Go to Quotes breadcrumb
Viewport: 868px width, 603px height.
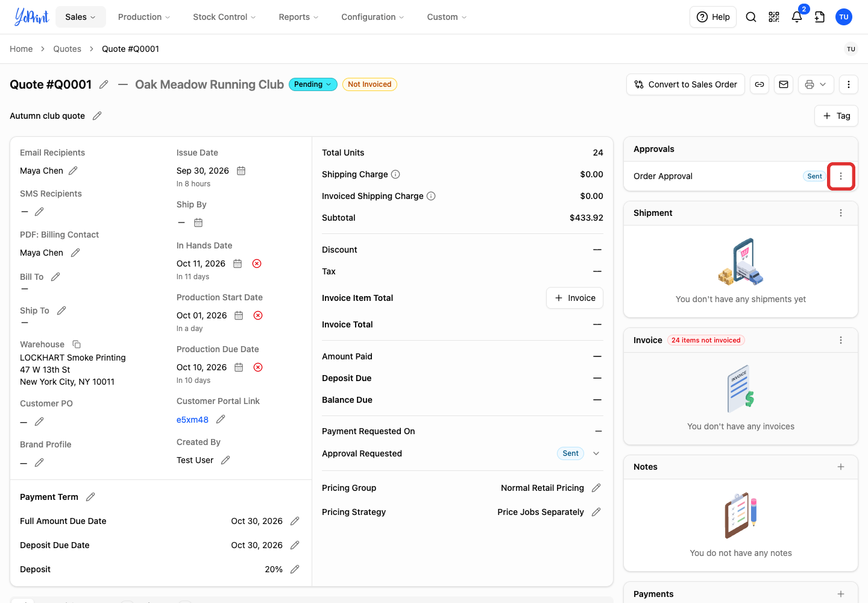67,49
